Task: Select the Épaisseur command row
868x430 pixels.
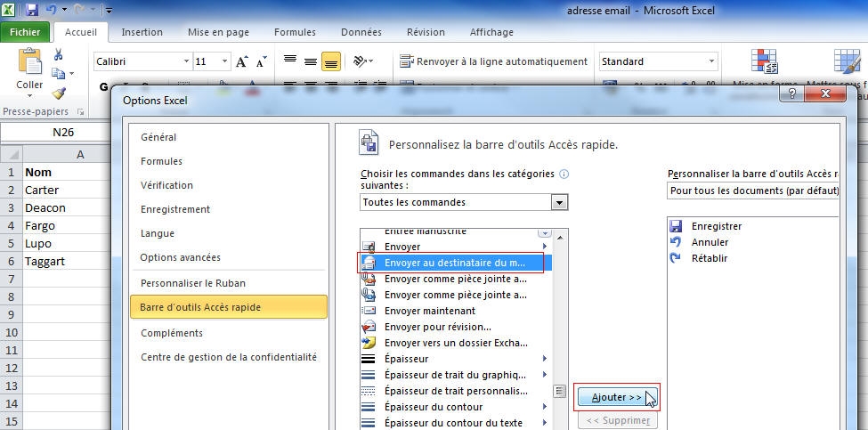Action: [x=456, y=359]
